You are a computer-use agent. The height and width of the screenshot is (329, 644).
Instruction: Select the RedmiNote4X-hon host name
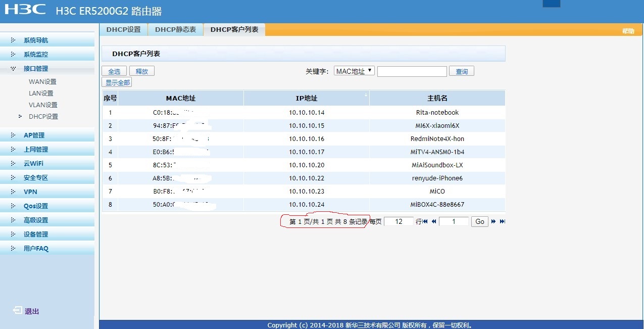click(x=437, y=139)
